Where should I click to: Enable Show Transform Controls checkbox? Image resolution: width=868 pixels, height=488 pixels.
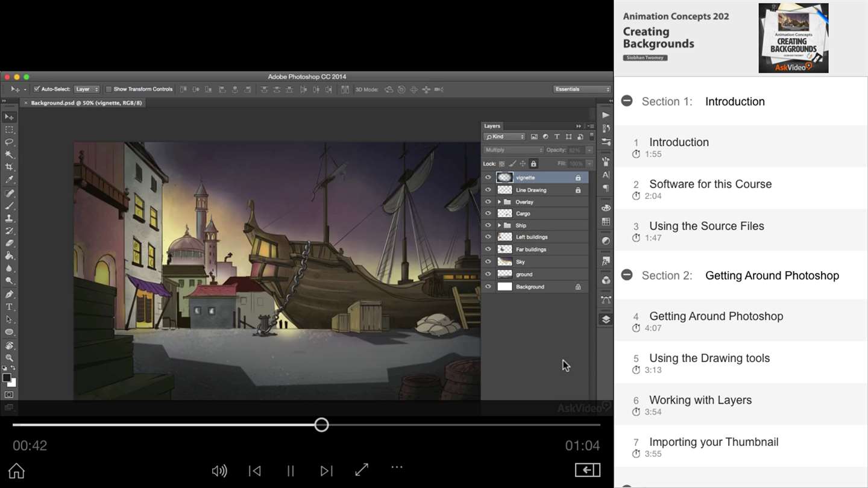108,89
